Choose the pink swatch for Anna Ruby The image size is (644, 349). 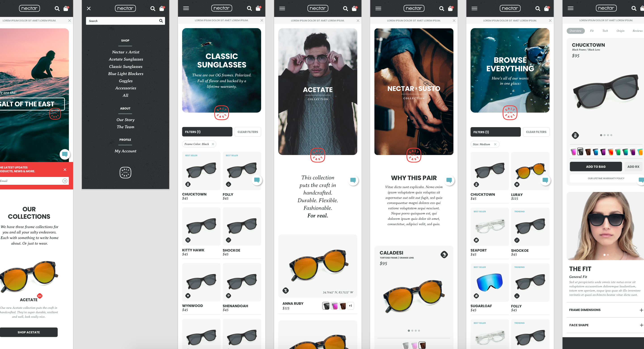tap(334, 306)
